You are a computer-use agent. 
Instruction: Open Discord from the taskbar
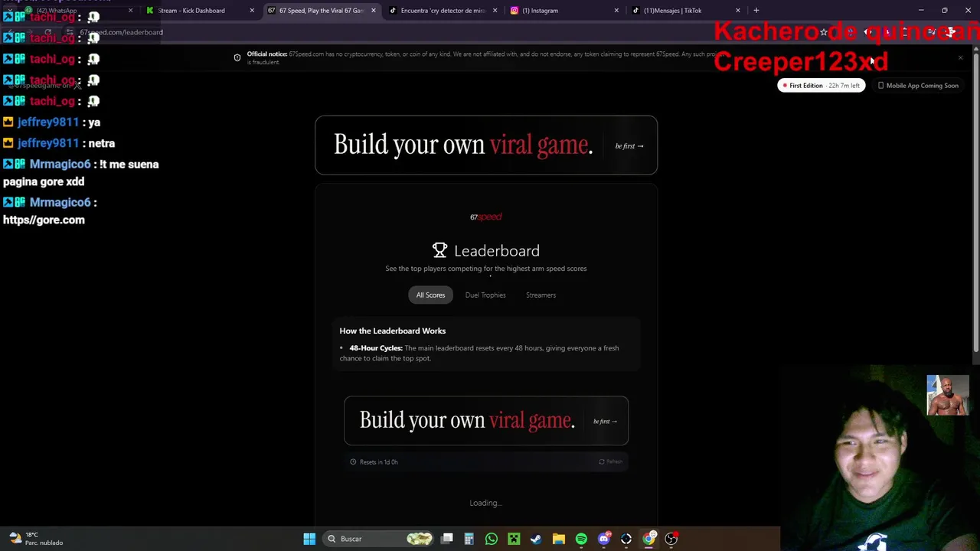(x=603, y=539)
